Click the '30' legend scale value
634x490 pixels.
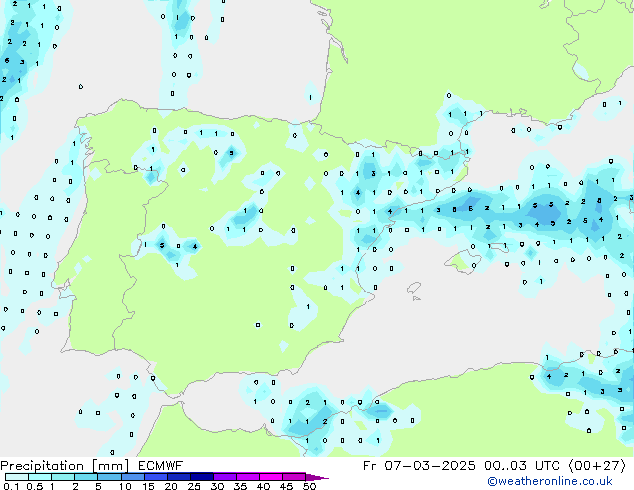217,486
